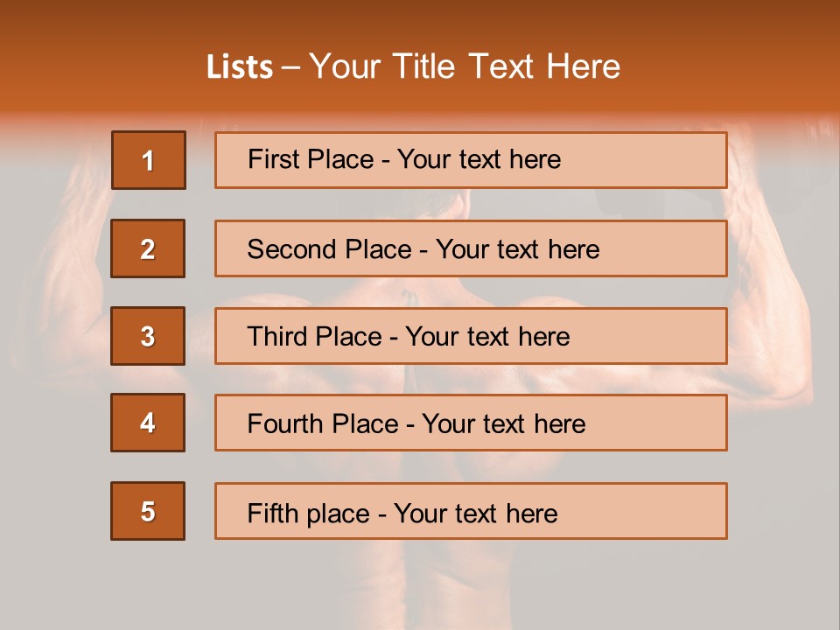Select the Third Place text bar

click(471, 336)
